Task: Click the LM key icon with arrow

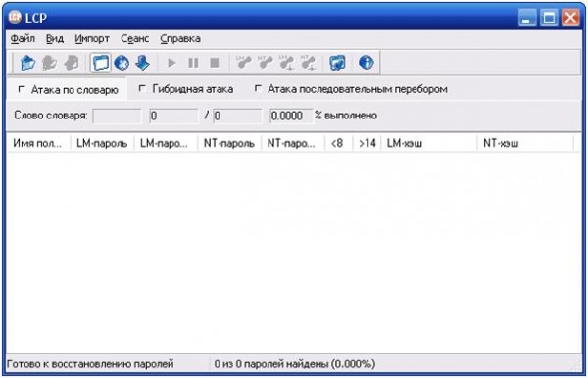Action: [286, 63]
